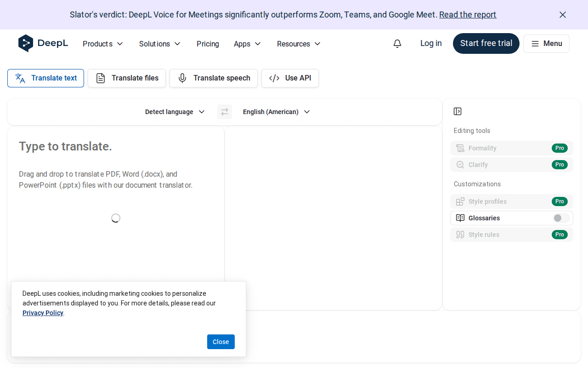Choose source language via Detect language
The height and width of the screenshot is (368, 588).
pos(175,112)
